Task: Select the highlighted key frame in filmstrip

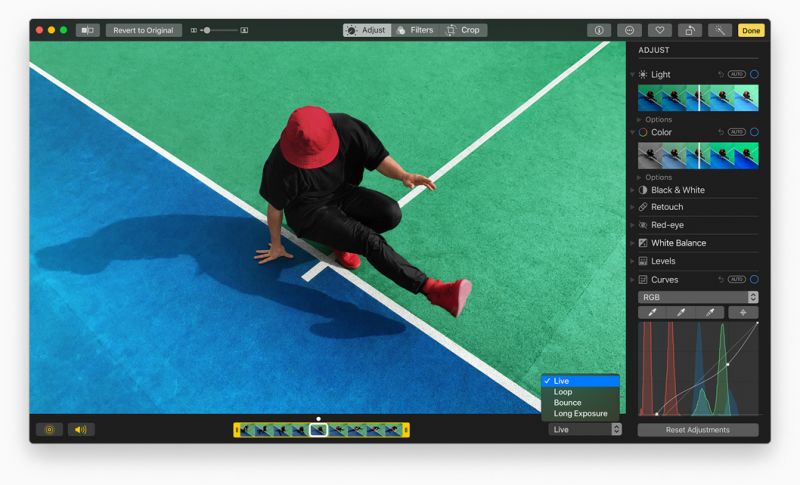Action: point(319,430)
